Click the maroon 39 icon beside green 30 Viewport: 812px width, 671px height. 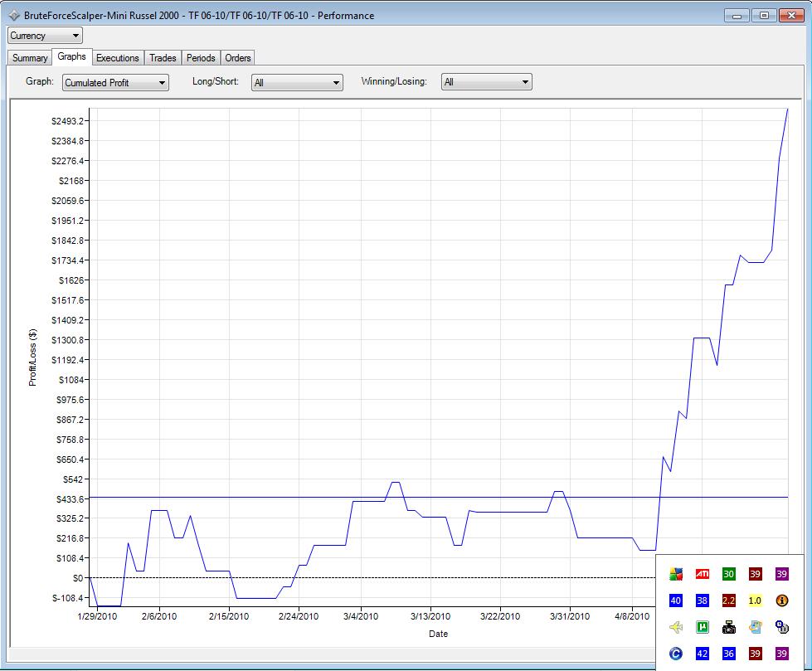click(755, 574)
